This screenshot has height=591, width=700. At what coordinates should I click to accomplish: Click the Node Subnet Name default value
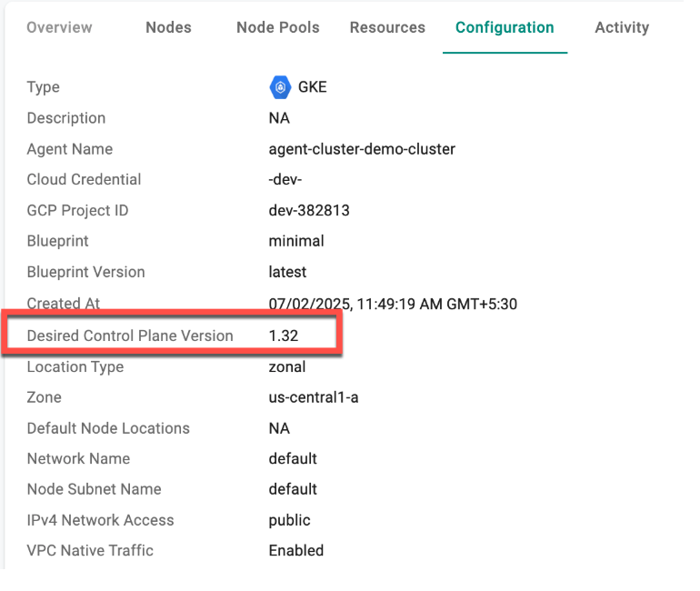(x=293, y=489)
